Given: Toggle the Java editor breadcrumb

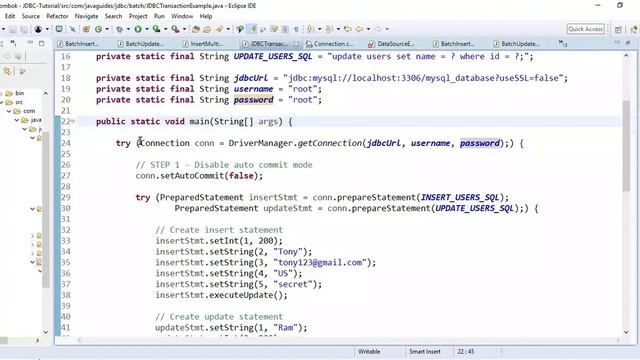Looking at the screenshot, I should [x=240, y=29].
